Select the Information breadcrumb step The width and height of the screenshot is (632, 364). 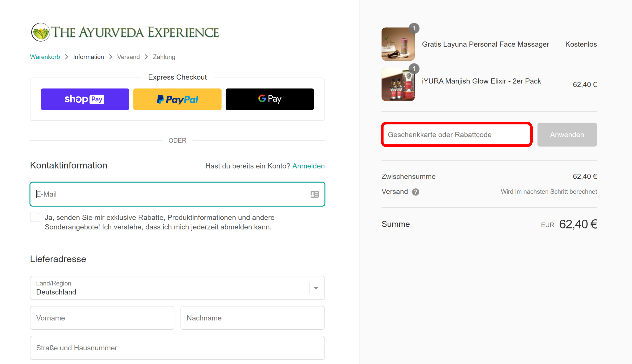89,57
